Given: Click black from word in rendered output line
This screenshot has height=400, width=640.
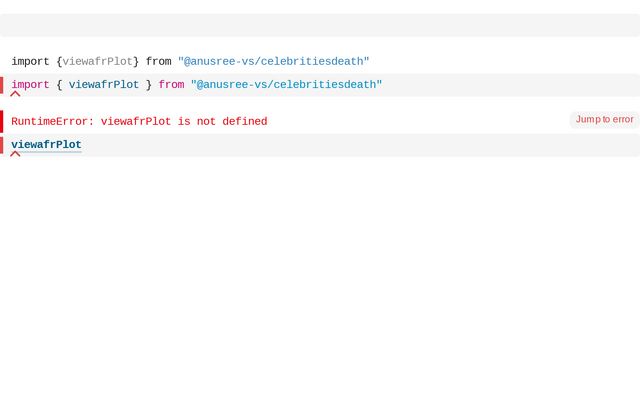Looking at the screenshot, I should 158,61.
